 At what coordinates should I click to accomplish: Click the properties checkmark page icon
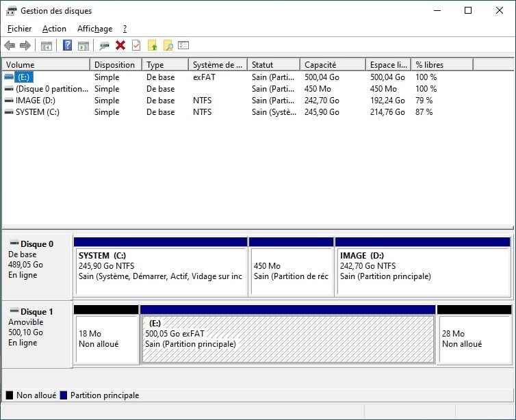click(x=136, y=46)
